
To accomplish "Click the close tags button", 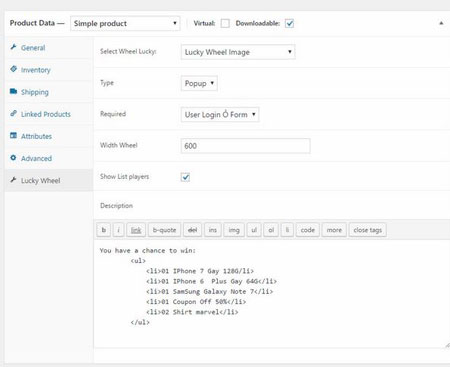I will [368, 230].
